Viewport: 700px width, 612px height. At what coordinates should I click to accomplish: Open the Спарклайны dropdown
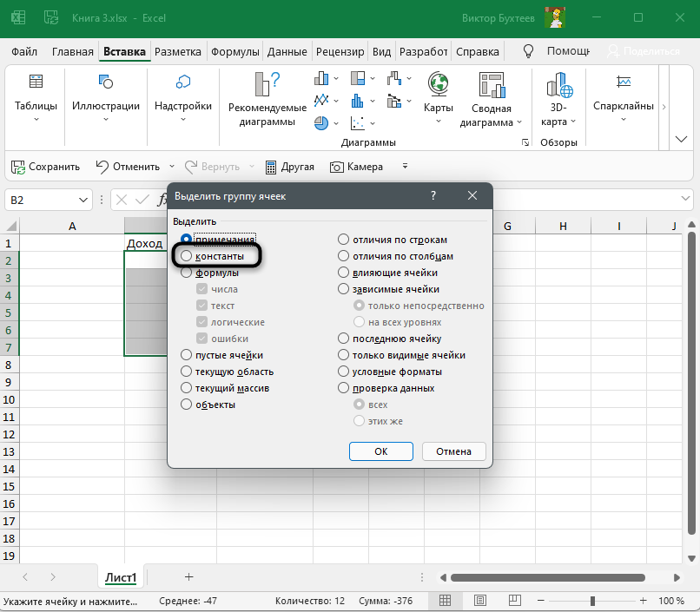(623, 119)
